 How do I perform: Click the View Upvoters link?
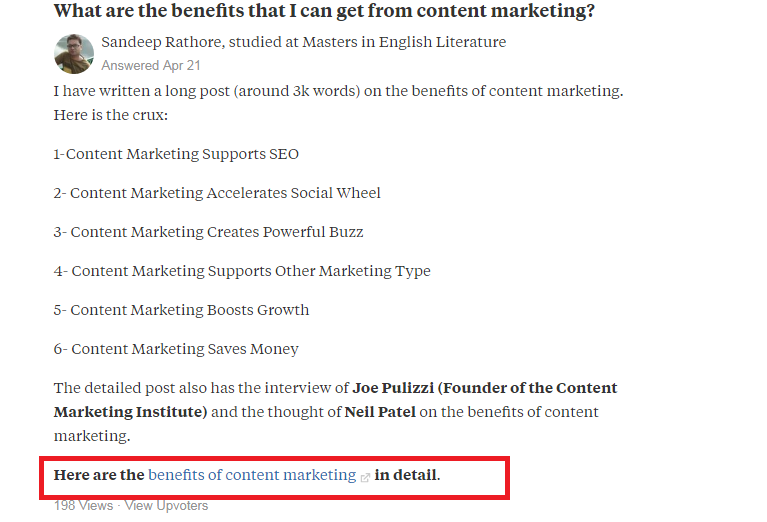pyautogui.click(x=166, y=505)
